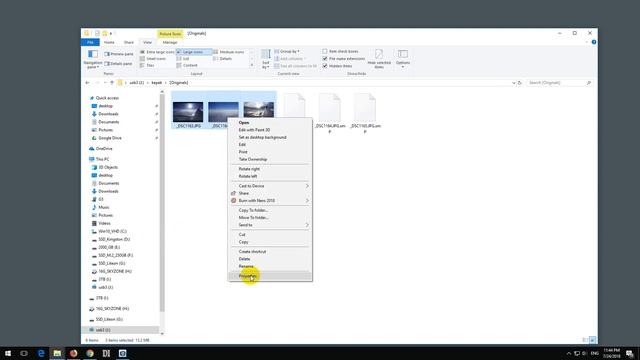
Task: Go back with the Back arrow
Action: coord(87,83)
